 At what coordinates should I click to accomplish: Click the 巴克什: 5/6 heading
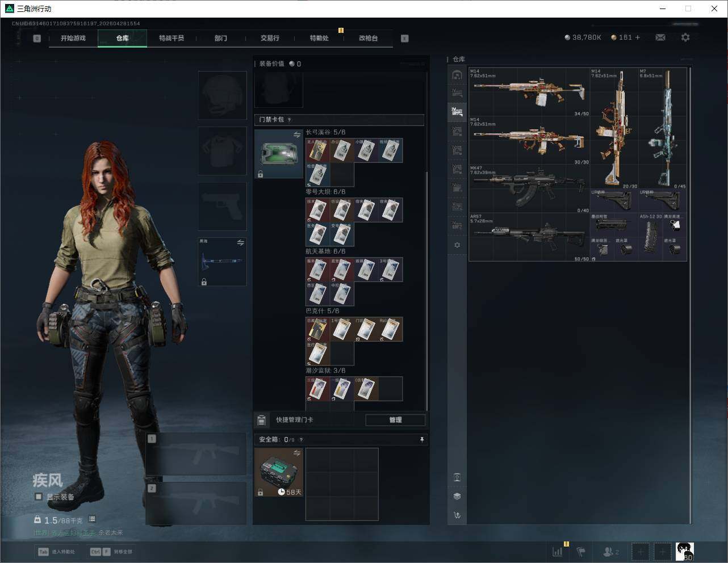323,311
